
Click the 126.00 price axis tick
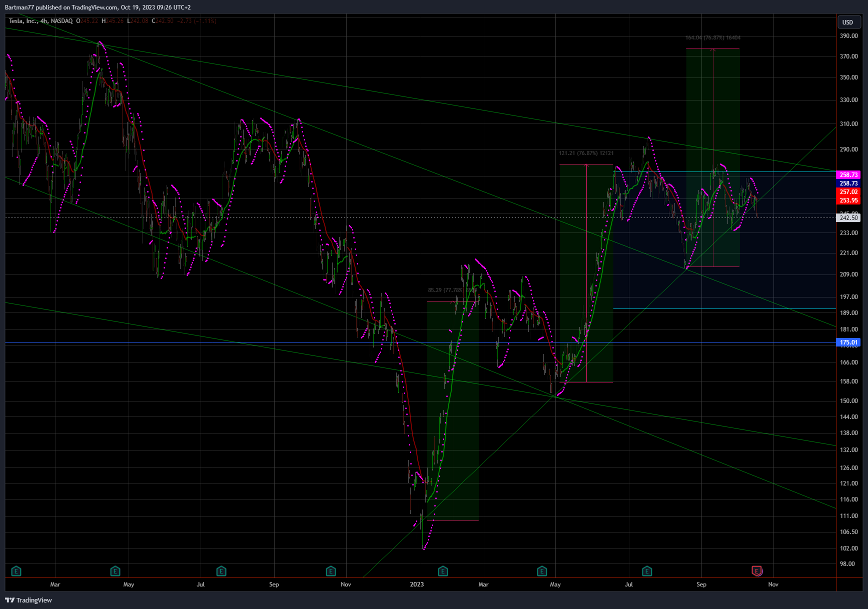[x=848, y=468]
